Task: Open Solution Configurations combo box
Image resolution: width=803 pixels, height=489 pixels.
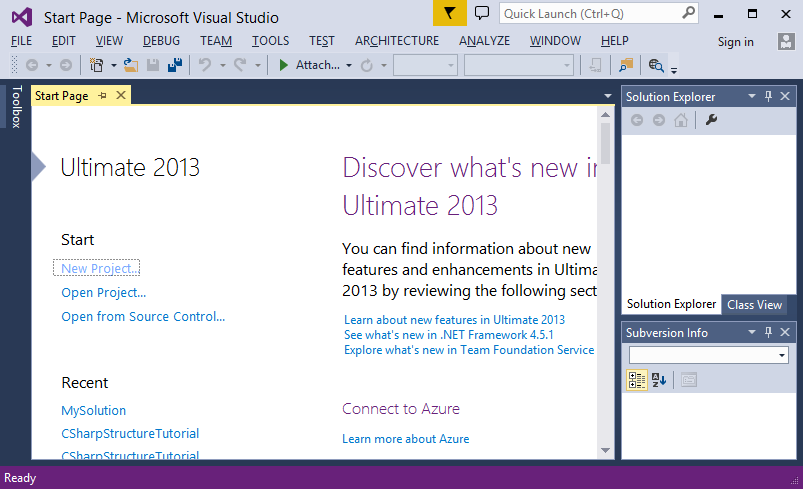Action: click(425, 65)
